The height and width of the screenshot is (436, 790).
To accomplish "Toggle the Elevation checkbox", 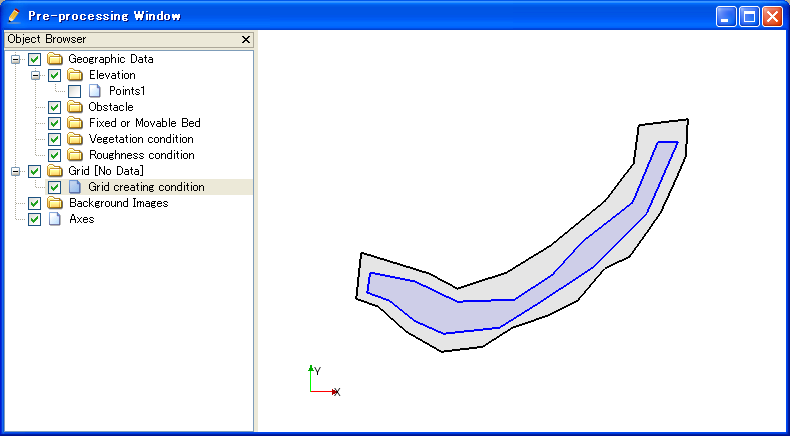I will (54, 75).
